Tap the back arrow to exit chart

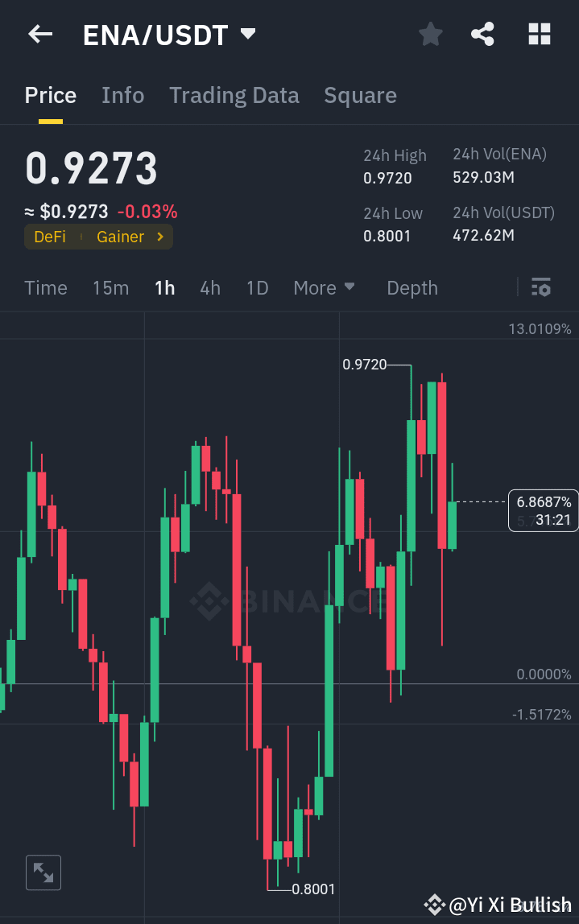click(40, 34)
